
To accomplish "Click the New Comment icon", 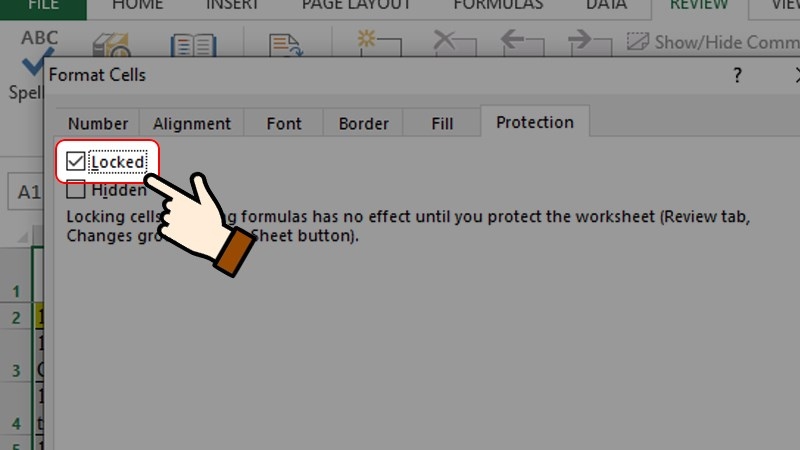I will click(379, 43).
